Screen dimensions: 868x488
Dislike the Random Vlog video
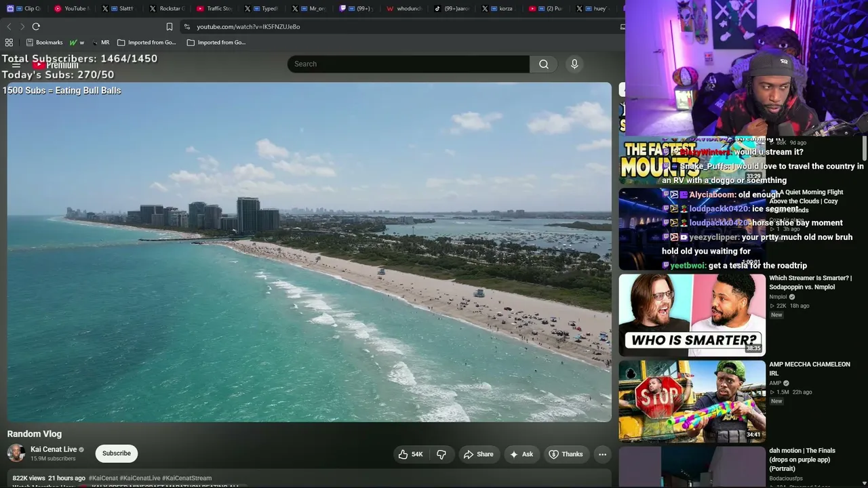(441, 454)
